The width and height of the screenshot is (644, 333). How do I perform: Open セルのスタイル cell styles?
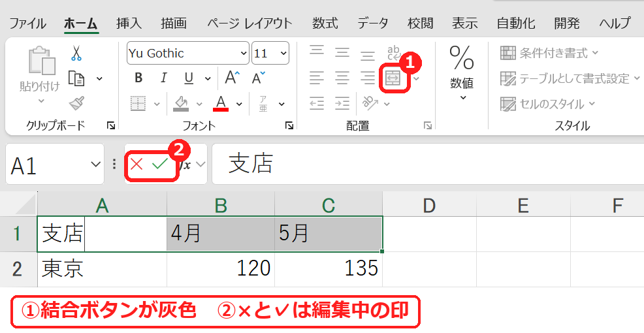pos(547,104)
